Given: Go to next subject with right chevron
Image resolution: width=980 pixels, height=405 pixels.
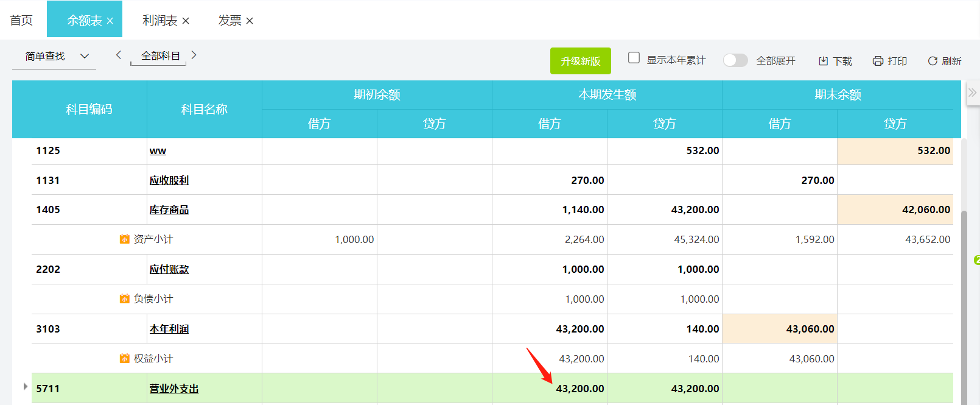Looking at the screenshot, I should point(194,55).
